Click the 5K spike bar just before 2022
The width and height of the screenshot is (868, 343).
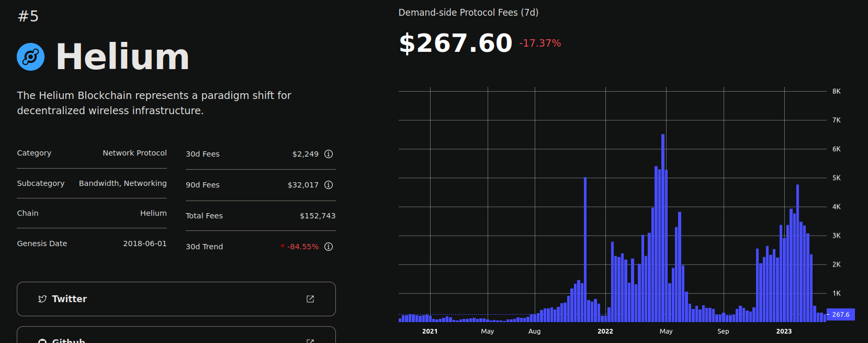point(585,249)
